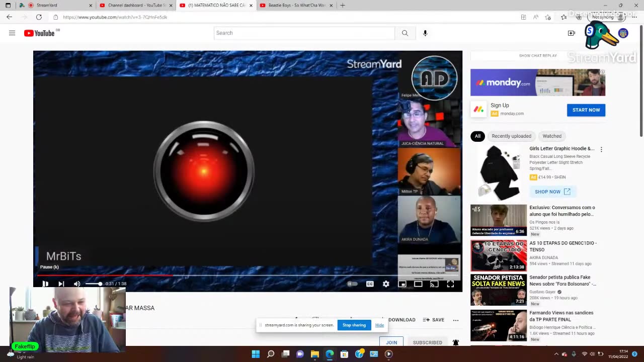
Task: Open Windows taskbar search
Action: (271, 354)
